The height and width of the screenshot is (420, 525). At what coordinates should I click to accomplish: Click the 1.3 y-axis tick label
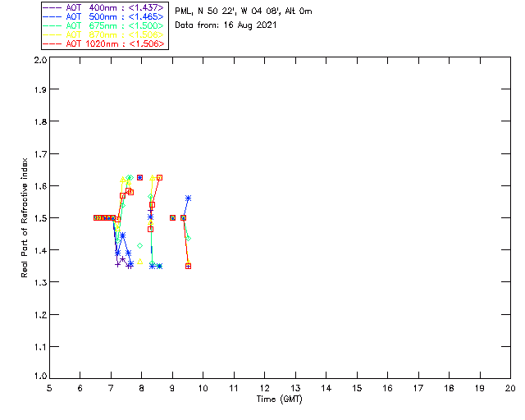coord(40,282)
